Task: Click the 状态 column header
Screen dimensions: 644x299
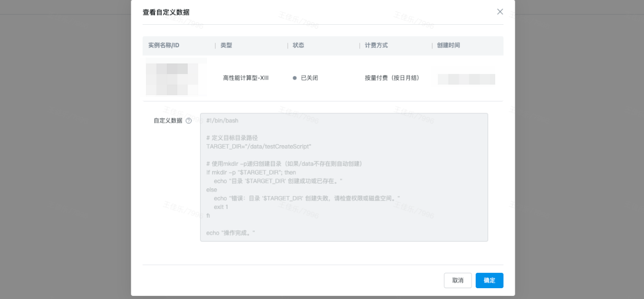Action: point(299,45)
